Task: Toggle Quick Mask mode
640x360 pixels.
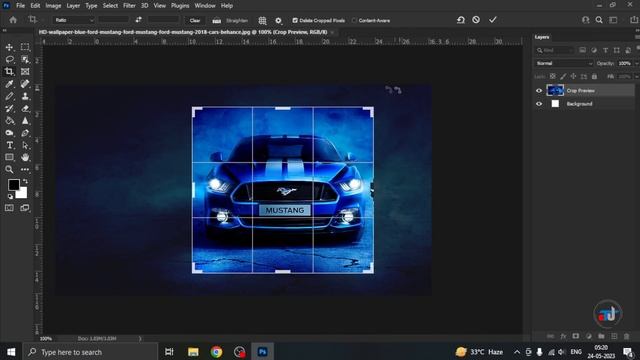Action: pos(9,208)
